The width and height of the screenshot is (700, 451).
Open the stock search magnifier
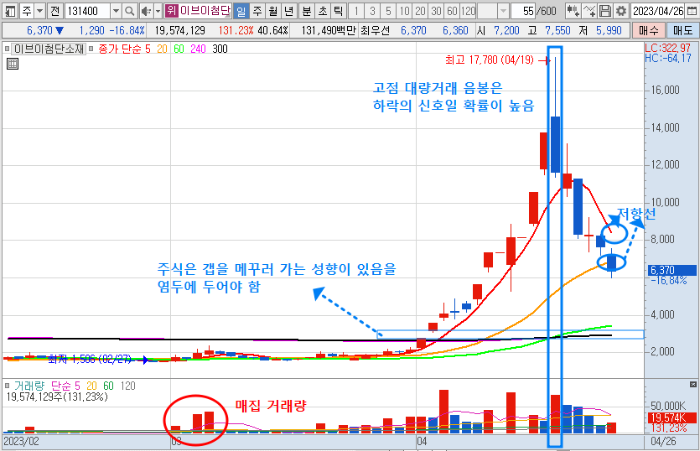click(x=129, y=11)
